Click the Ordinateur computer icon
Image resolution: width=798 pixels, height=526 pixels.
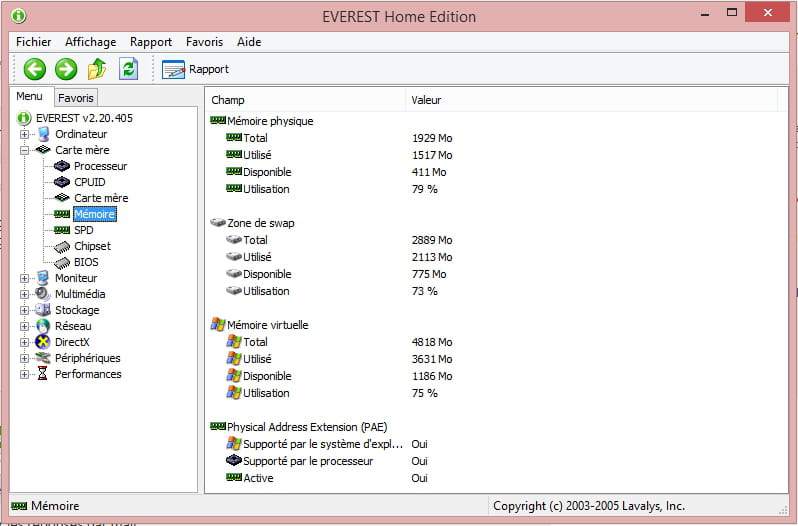[44, 134]
